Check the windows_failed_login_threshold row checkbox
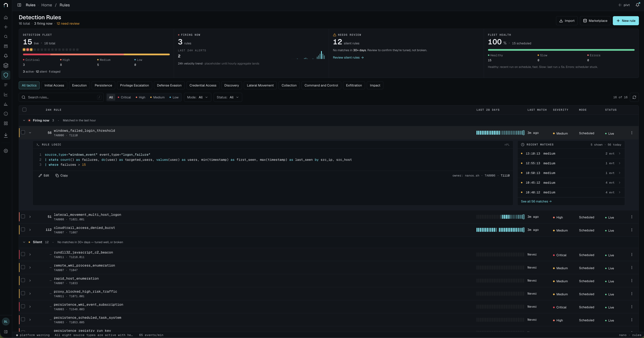 23,132
